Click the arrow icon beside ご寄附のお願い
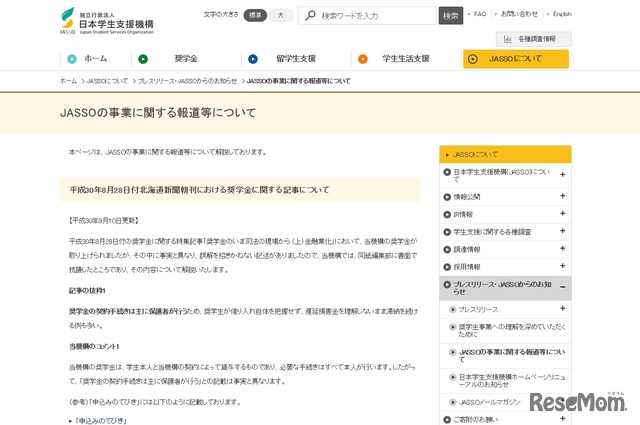640x425 pixels. click(447, 419)
